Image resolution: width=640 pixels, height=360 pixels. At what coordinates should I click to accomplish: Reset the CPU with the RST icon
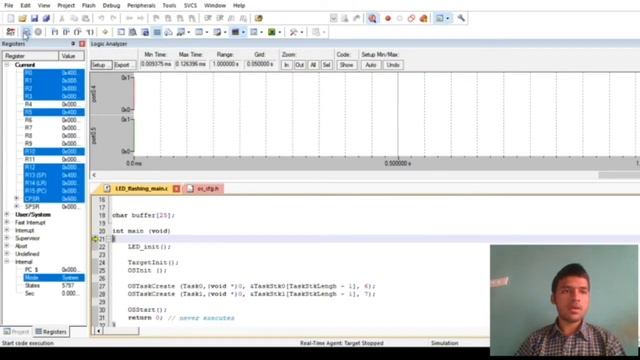pyautogui.click(x=11, y=32)
